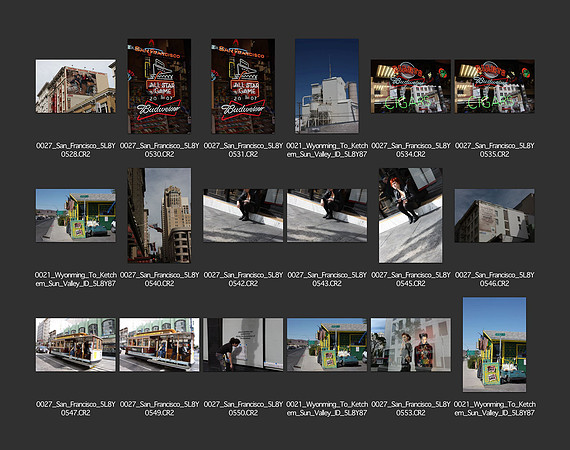
Task: Open colorful shop thumbnail beside the 0540.CR2 tower
Action: (76, 216)
